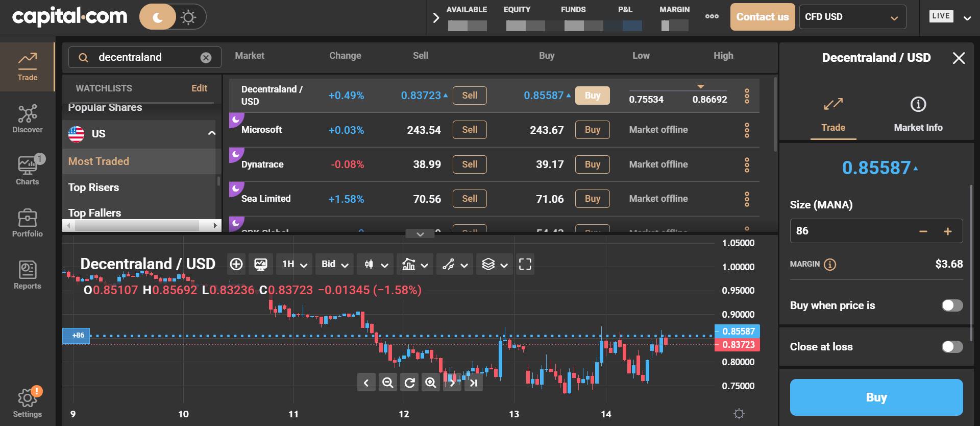The width and height of the screenshot is (980, 426).
Task: Open the candlestick chart type dropdown
Action: (375, 264)
